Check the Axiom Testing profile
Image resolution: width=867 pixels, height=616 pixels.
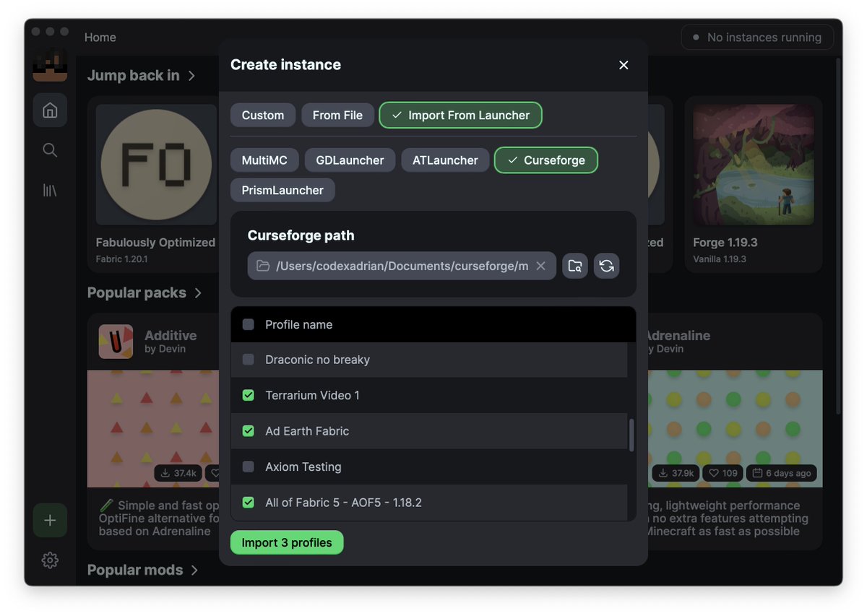pos(249,467)
